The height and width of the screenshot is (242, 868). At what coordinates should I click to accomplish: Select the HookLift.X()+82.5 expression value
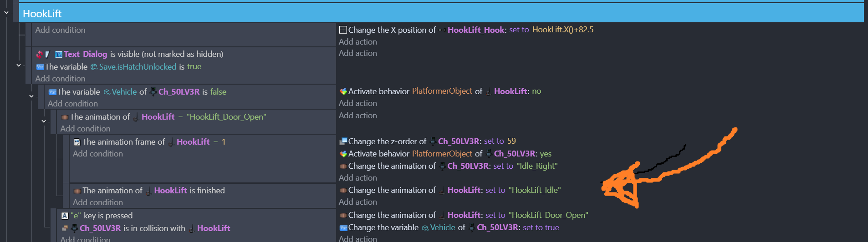coord(562,30)
